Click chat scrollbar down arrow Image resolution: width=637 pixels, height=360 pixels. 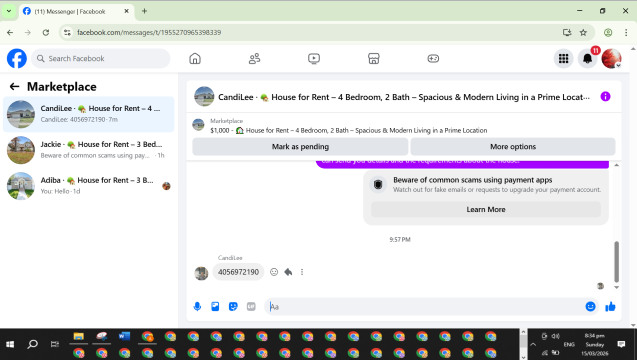(616, 287)
